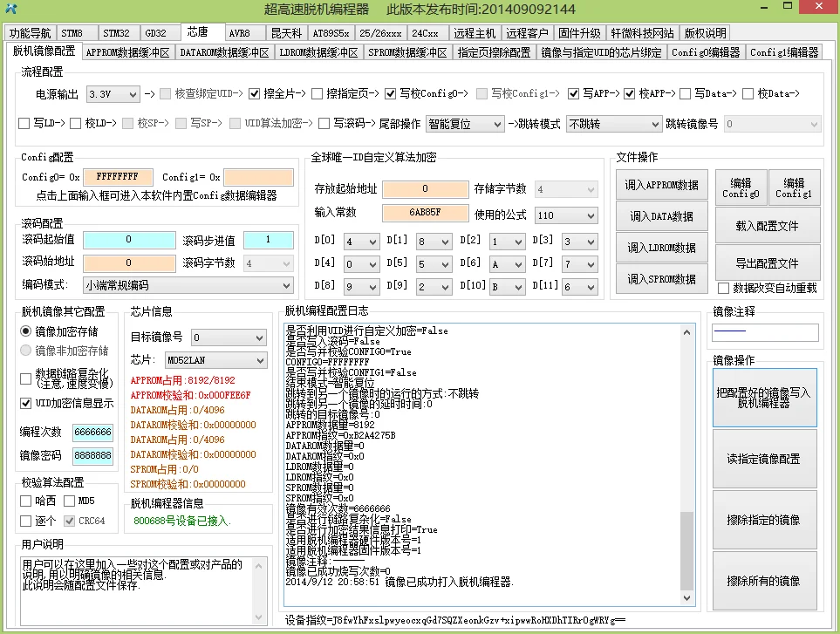Enable the 擦指定页 checkbox
840x634 pixels.
click(318, 93)
